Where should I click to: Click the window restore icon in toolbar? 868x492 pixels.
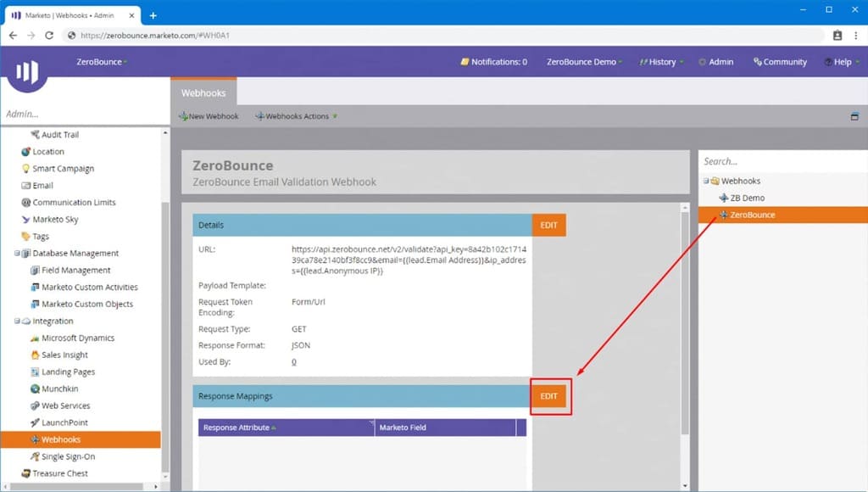coord(854,116)
